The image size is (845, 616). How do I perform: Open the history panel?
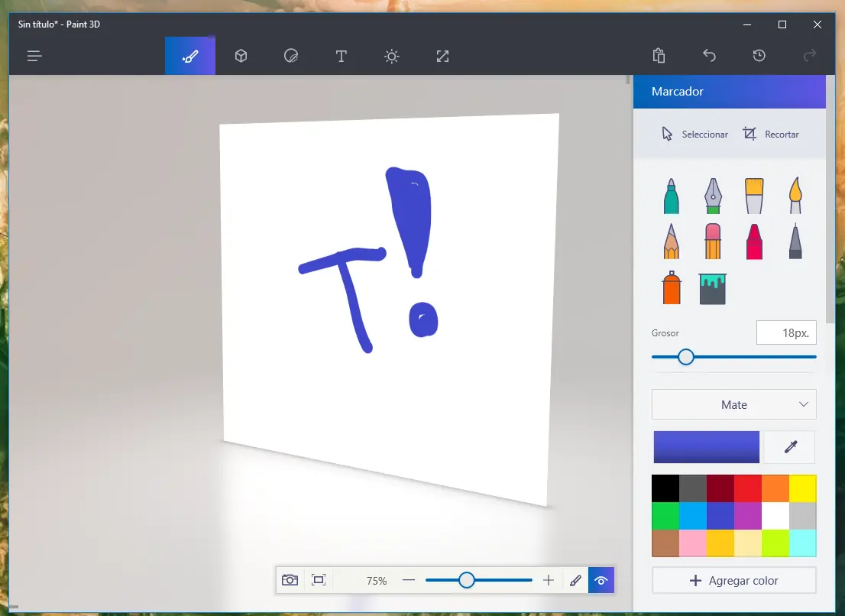click(759, 56)
